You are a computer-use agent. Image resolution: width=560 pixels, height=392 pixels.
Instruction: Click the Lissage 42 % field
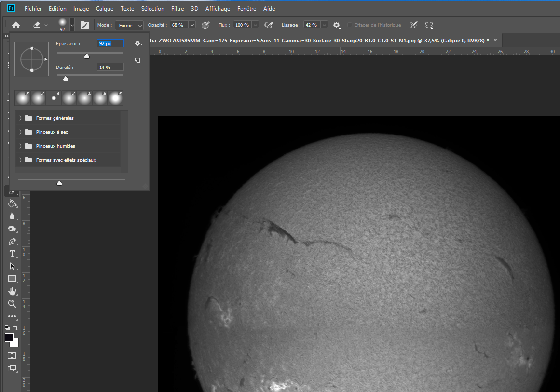(312, 25)
